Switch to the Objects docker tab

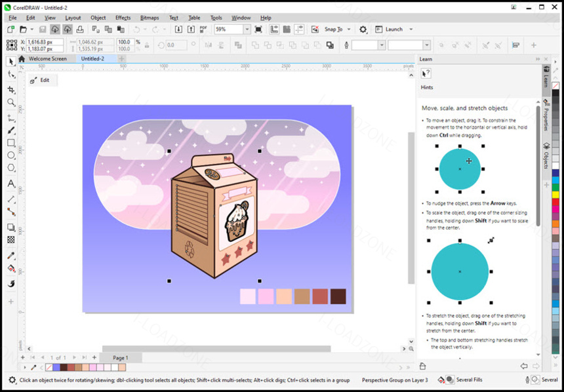(546, 156)
